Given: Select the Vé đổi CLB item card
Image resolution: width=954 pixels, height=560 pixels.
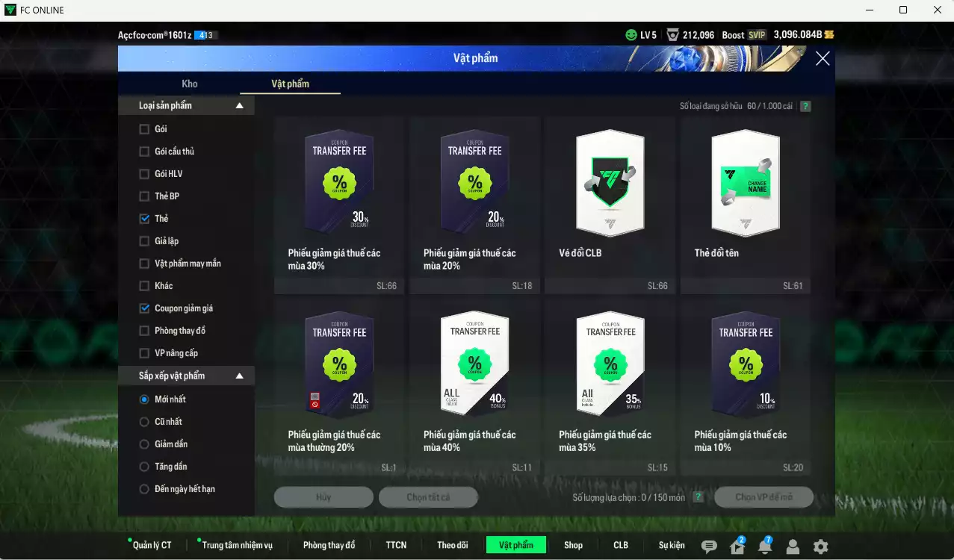Looking at the screenshot, I should (x=610, y=205).
